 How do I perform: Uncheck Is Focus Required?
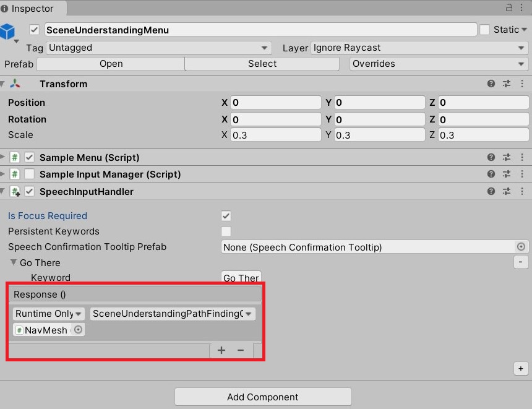226,216
